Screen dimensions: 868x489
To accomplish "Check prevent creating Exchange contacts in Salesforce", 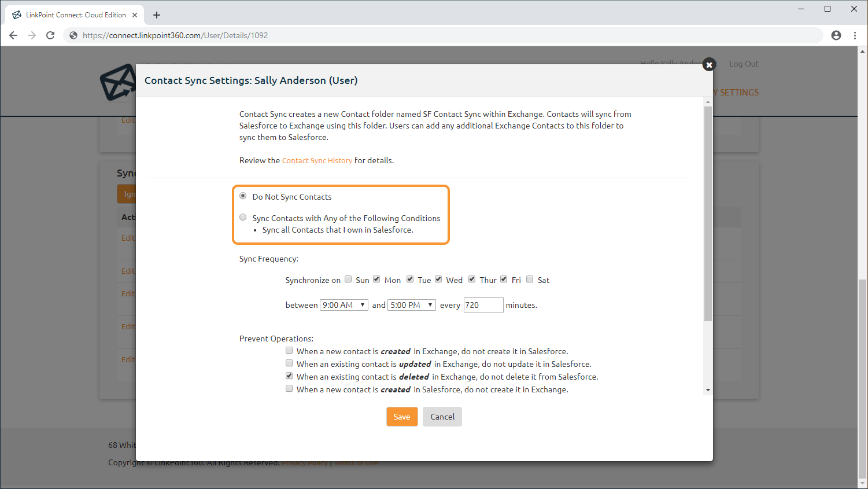I will click(289, 350).
